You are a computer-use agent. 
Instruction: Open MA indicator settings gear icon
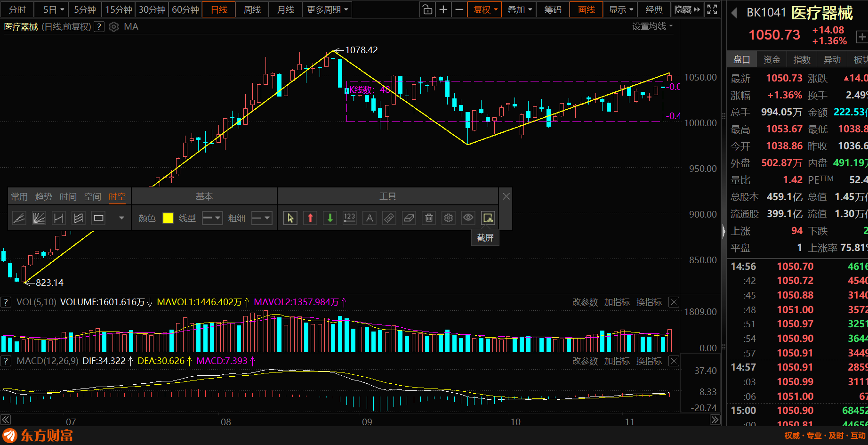[113, 27]
